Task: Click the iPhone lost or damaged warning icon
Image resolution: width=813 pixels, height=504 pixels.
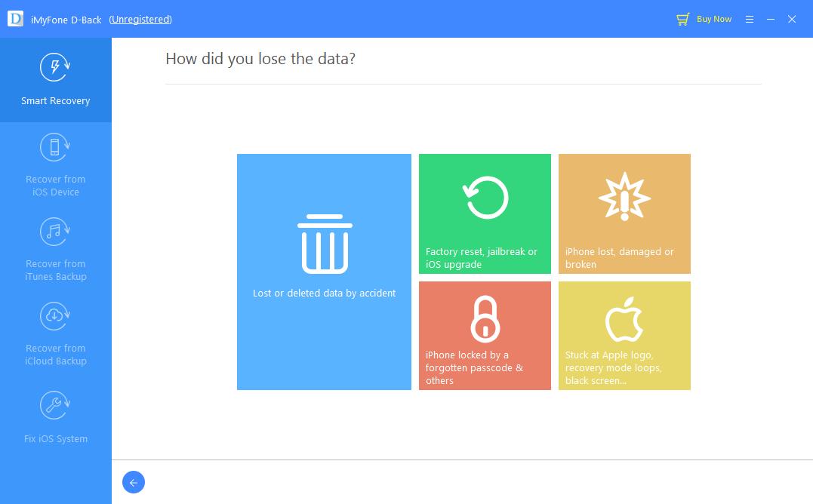Action: [x=624, y=196]
